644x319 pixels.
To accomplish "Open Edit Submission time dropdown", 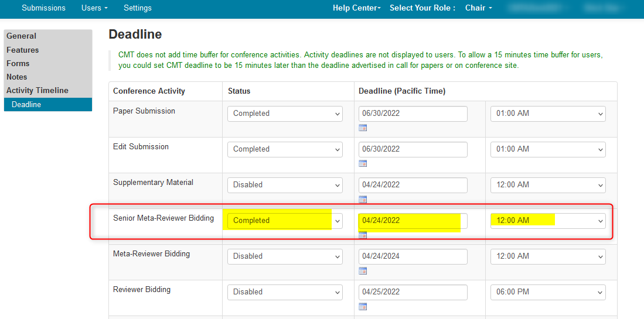I will tap(548, 149).
